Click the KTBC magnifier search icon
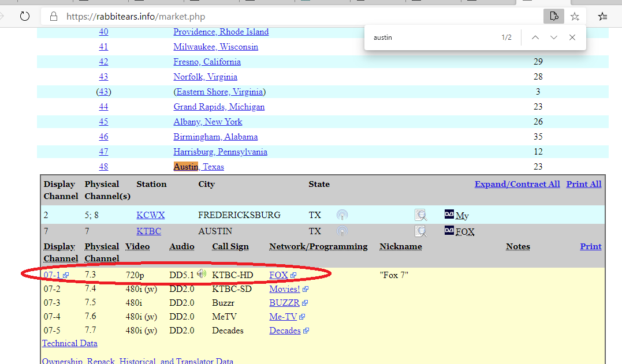The image size is (622, 364). [x=420, y=231]
